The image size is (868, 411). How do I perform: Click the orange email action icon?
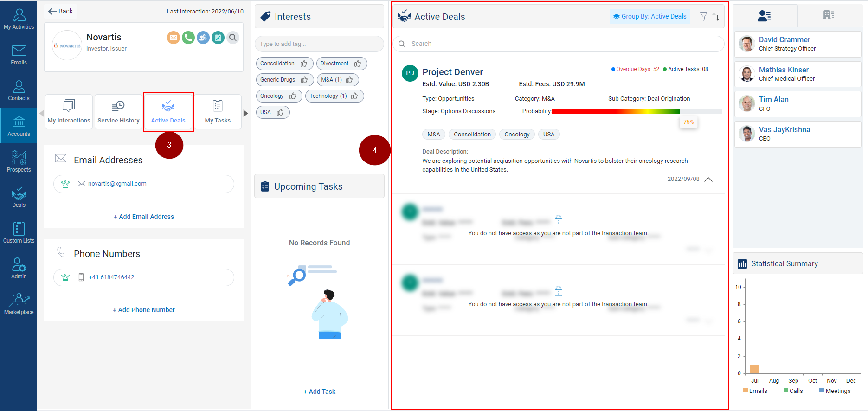[174, 38]
